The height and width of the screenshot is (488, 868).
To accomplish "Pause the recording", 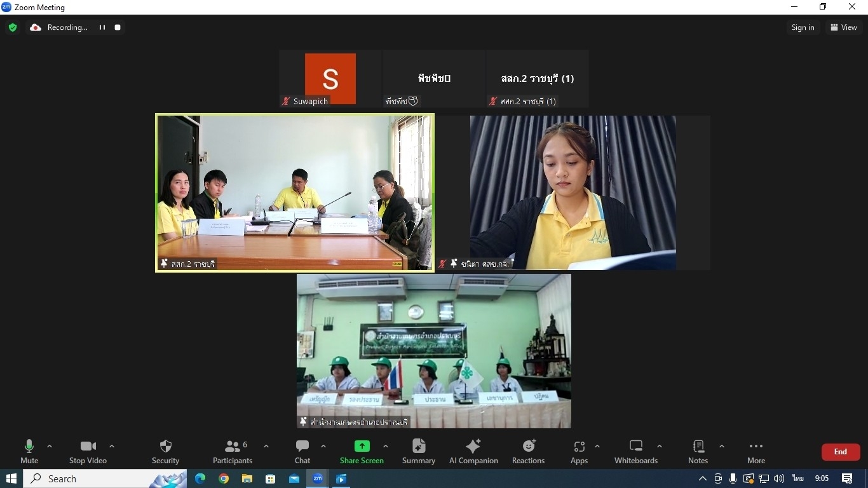I will (102, 27).
